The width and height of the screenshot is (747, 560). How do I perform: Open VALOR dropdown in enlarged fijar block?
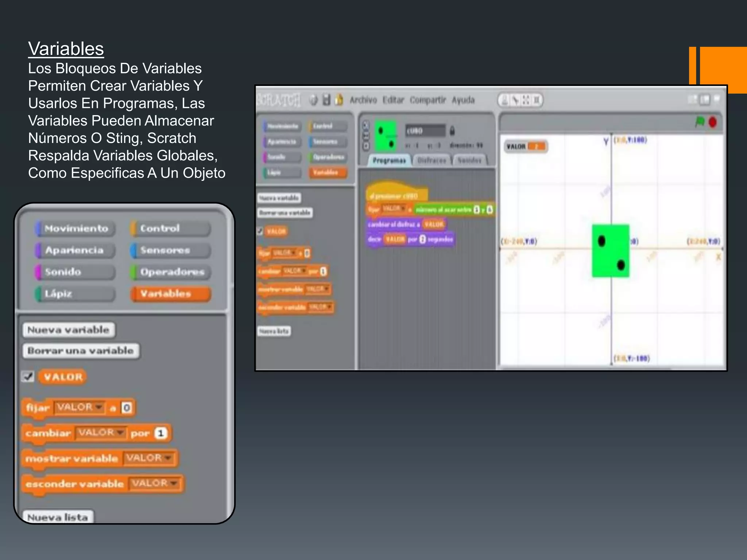pyautogui.click(x=98, y=407)
